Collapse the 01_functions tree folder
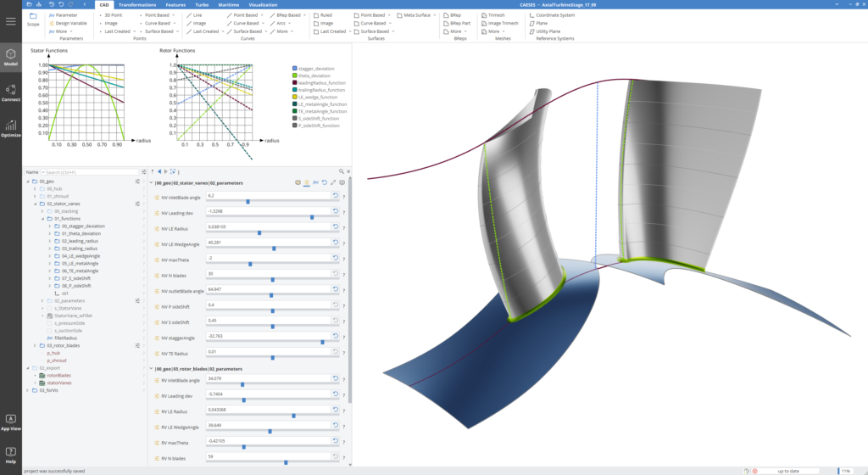 [43, 219]
